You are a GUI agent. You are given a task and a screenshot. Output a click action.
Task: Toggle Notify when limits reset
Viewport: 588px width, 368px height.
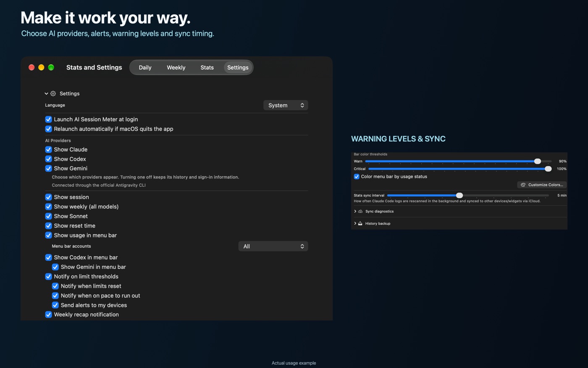[55, 286]
